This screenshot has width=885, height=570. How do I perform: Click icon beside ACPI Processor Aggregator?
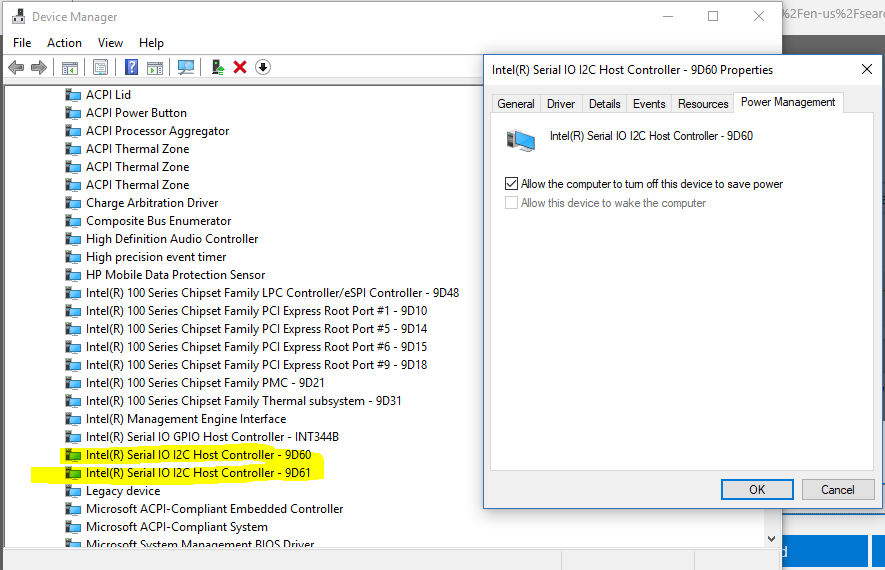tap(73, 131)
